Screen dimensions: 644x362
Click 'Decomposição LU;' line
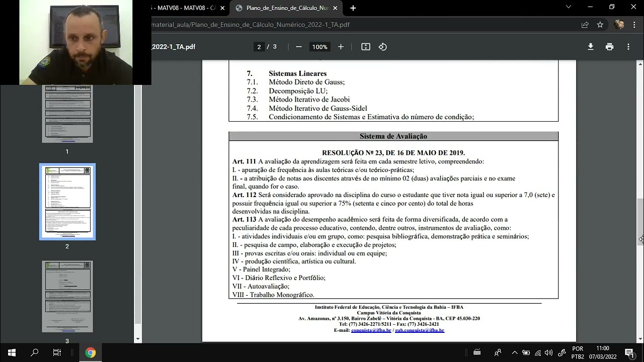pyautogui.click(x=298, y=91)
